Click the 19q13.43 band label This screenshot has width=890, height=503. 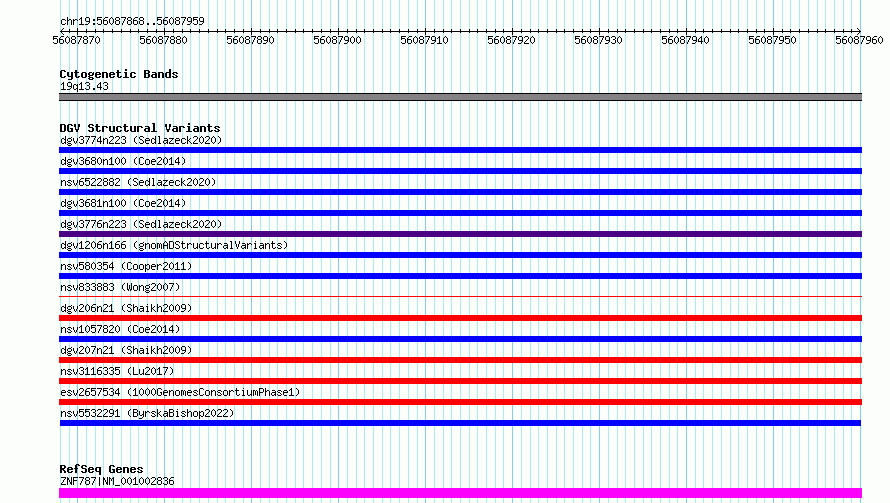coord(84,86)
